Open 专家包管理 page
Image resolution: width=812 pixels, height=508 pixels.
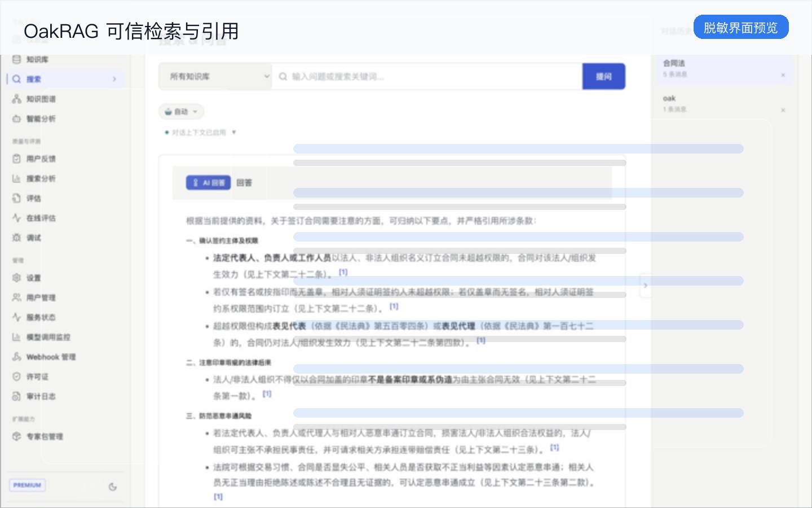point(45,436)
